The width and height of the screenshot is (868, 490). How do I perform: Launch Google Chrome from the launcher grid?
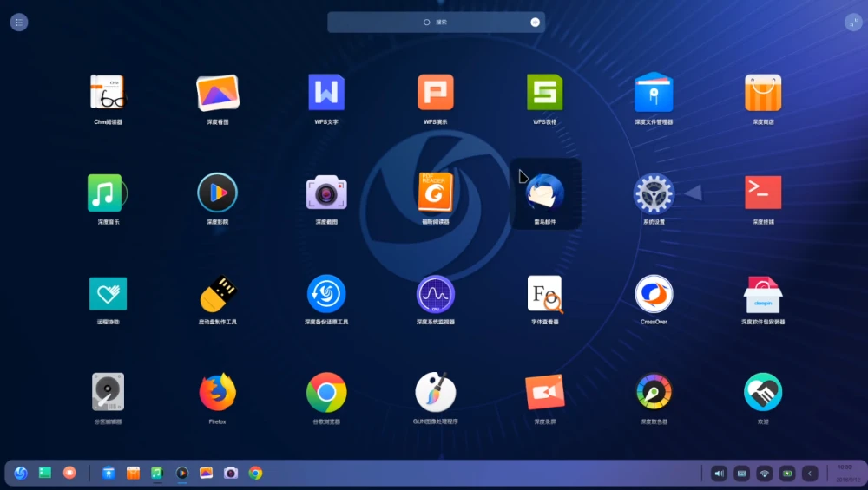326,392
